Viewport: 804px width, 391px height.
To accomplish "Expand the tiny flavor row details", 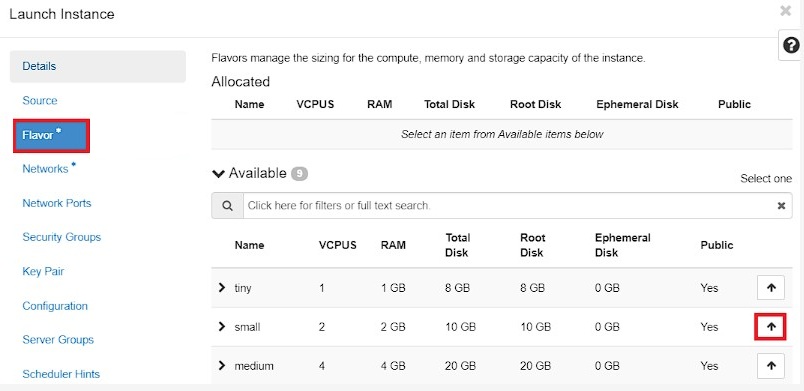I will click(222, 287).
